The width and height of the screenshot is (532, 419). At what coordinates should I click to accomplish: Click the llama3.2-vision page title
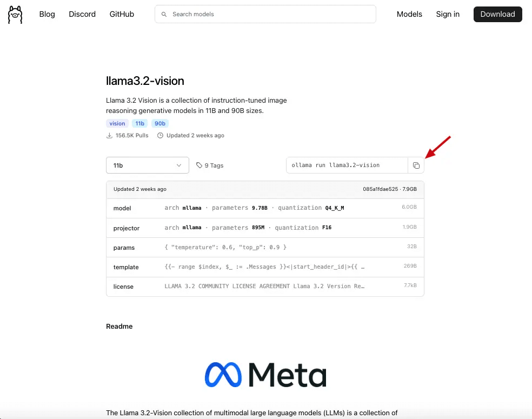(x=145, y=81)
